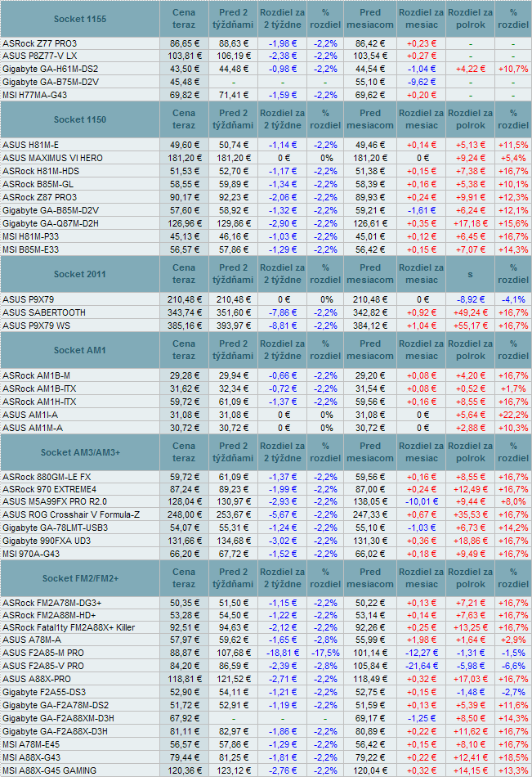
Task: Click Gigabyte GA-78LMT-USB3 row name
Action: [x=55, y=528]
